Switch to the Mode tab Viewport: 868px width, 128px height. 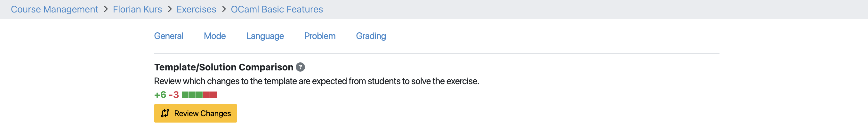pyautogui.click(x=215, y=36)
